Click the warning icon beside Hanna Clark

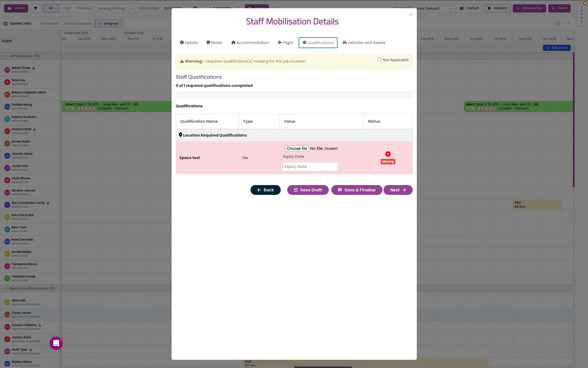[x=35, y=129]
